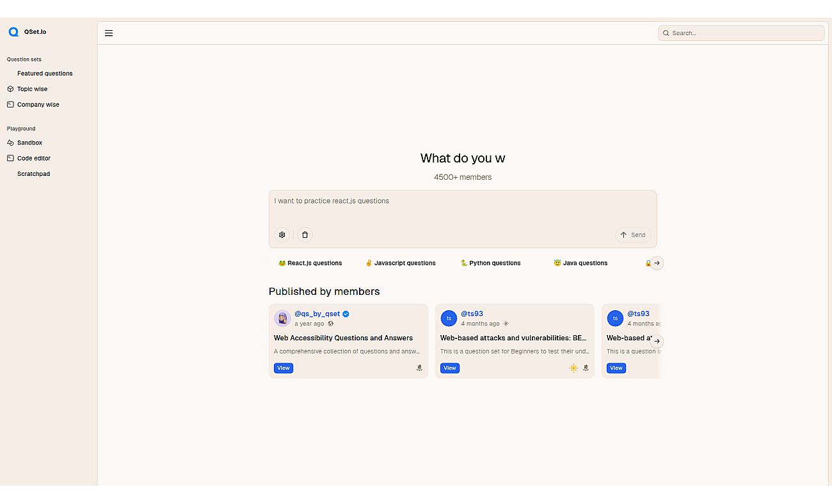Toggle the sidebar with the hamburger menu icon
The height and width of the screenshot is (504, 832).
(109, 33)
